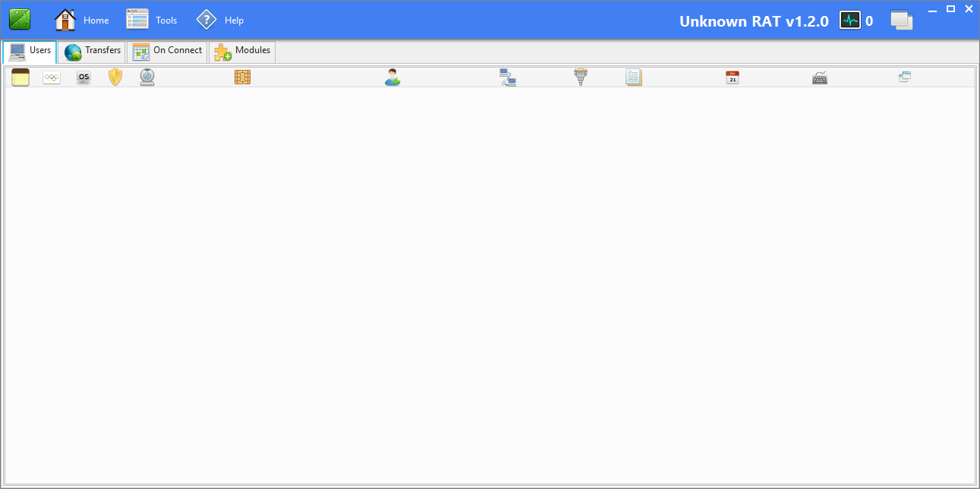Click the CPU chip column header icon
This screenshot has height=489, width=980.
click(242, 77)
